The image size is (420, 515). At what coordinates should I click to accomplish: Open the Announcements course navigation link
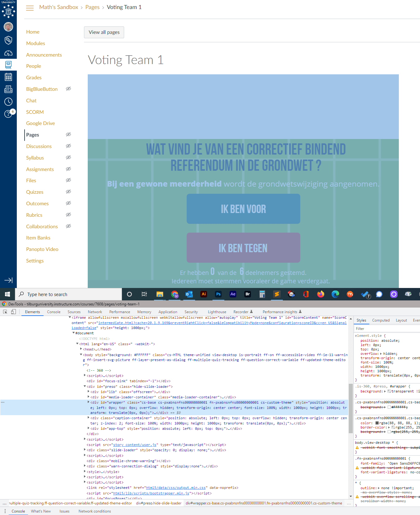click(x=44, y=55)
